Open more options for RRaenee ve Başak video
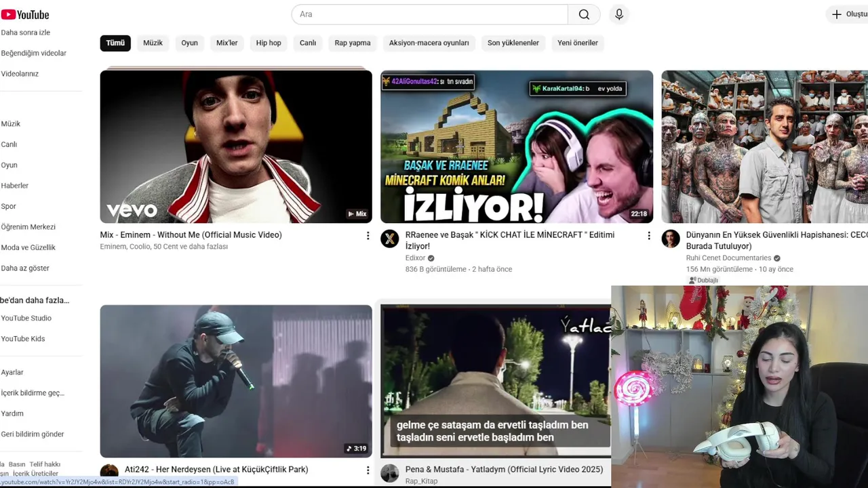 [x=648, y=236]
